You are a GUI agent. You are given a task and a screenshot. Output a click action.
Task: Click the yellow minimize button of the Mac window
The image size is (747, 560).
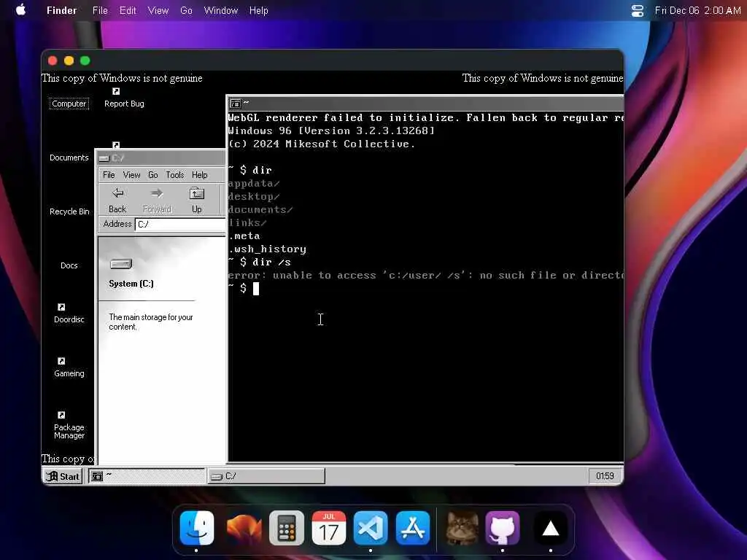tap(69, 61)
